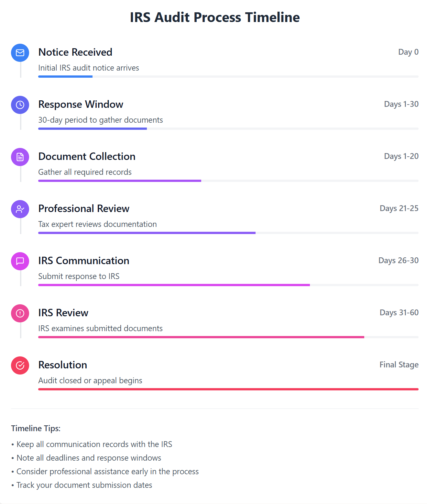Screen dimensions: 427x504
Task: Click the Final Stage label
Action: coord(399,365)
